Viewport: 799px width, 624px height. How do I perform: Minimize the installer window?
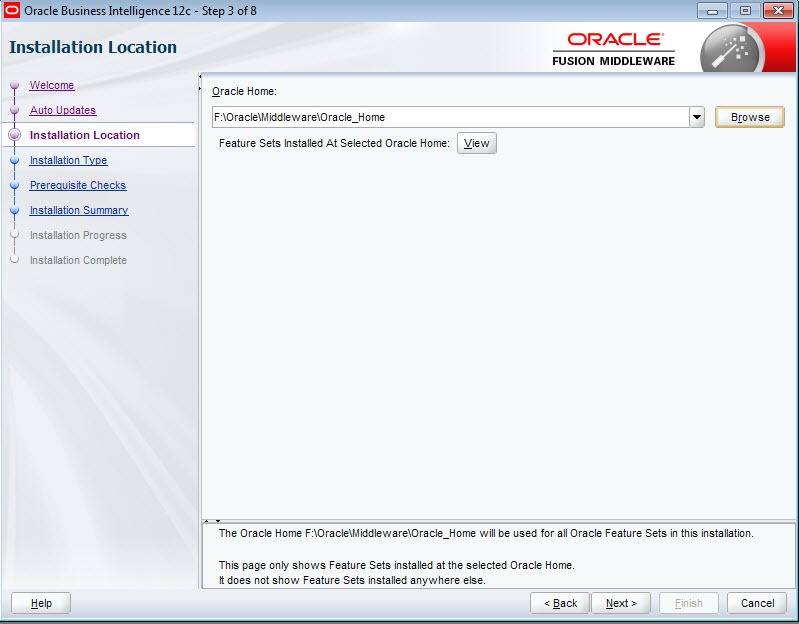712,11
